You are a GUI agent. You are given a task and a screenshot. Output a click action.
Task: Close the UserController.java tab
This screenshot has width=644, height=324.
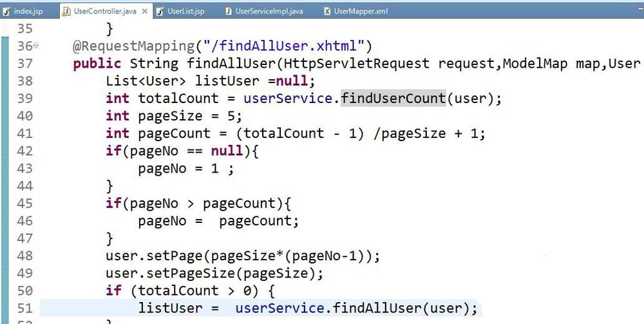(143, 12)
